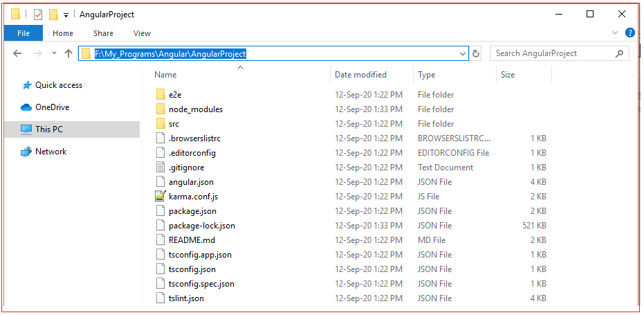This screenshot has width=644, height=315.
Task: Select the e2e folder icon
Action: (160, 95)
